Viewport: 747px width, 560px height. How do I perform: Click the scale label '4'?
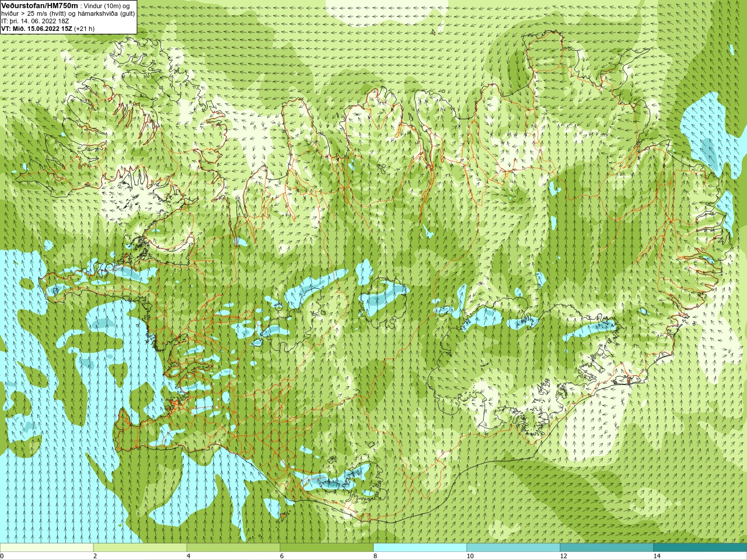(189, 556)
